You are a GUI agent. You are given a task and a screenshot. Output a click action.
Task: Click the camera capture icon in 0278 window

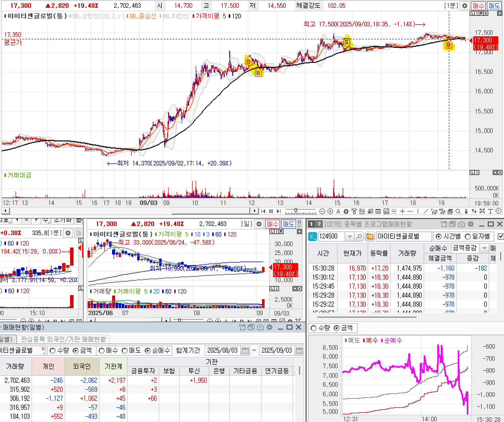pyautogui.click(x=461, y=224)
